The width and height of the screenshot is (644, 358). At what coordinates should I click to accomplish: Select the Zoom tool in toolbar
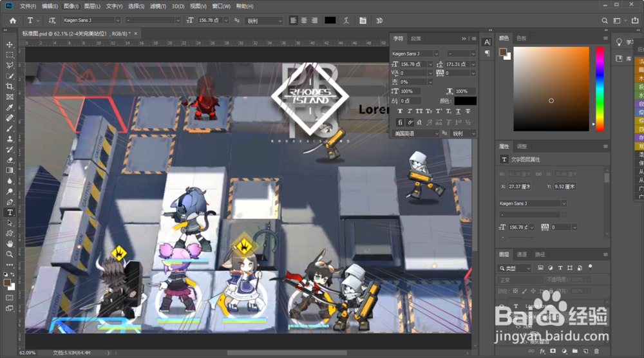click(x=10, y=254)
